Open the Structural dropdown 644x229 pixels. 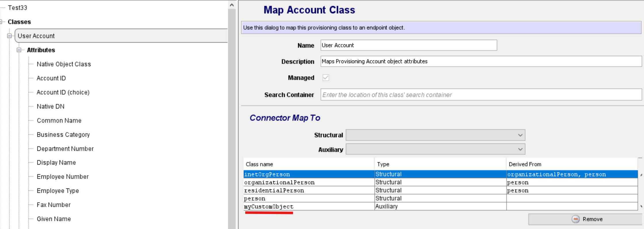pyautogui.click(x=435, y=135)
